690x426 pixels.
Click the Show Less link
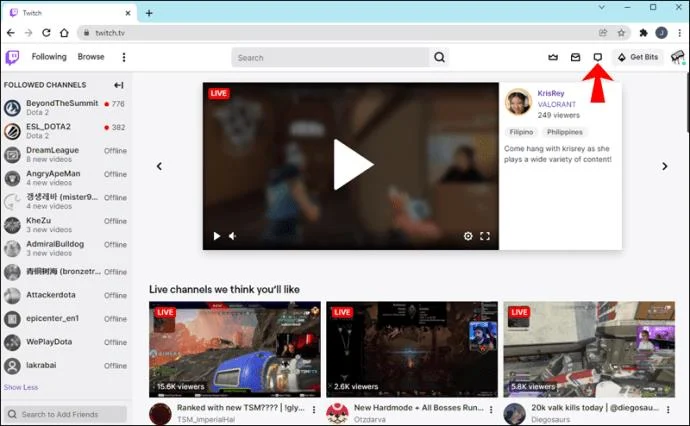point(21,387)
